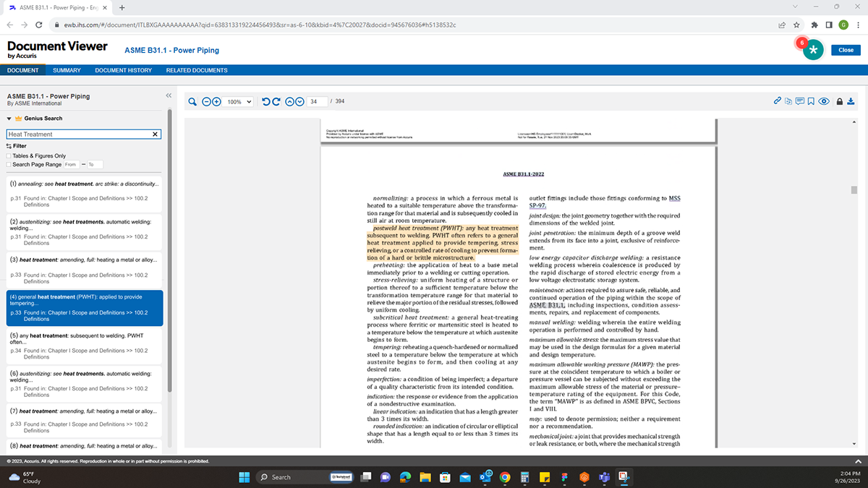The width and height of the screenshot is (868, 488).
Task: Click the page range To field
Action: point(95,164)
